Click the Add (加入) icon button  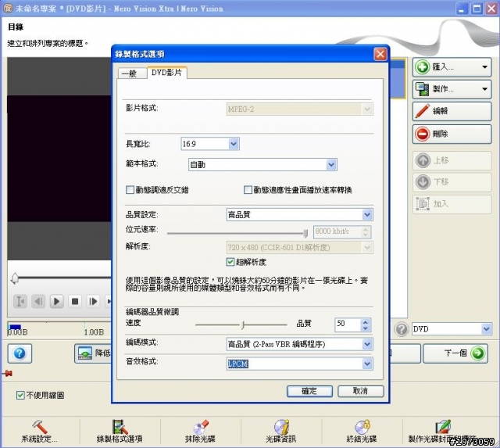(423, 203)
